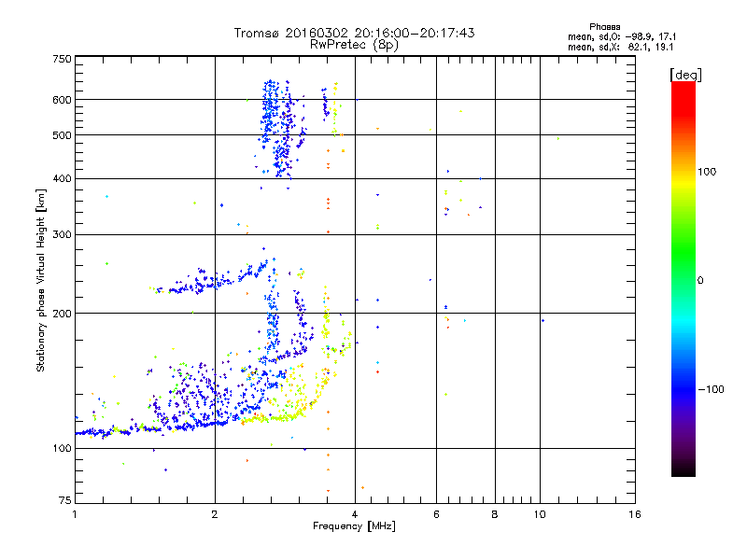The height and width of the screenshot is (560, 747).
Task: Click the 'mean, sd,X: 82.1, 19.1' line
Action: [x=620, y=47]
